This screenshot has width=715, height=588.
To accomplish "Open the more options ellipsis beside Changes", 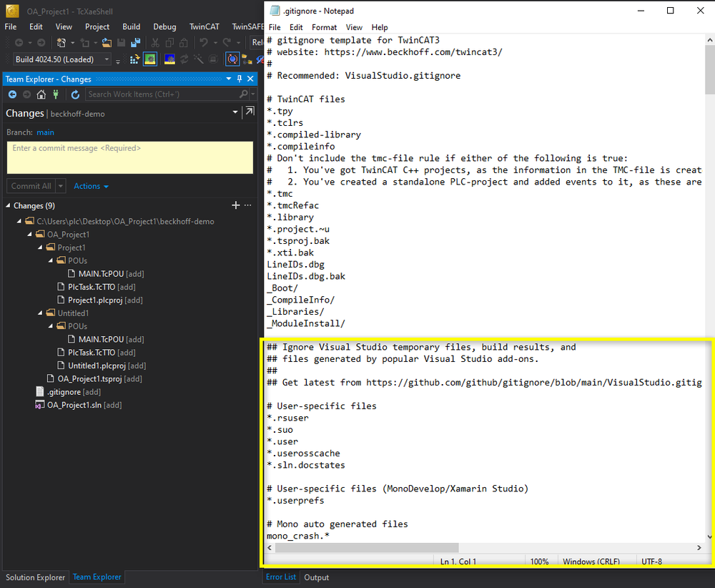I will click(248, 205).
